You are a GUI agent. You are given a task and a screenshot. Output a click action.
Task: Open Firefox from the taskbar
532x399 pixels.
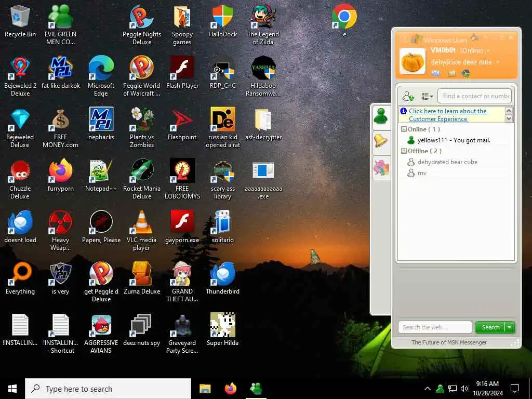231,389
